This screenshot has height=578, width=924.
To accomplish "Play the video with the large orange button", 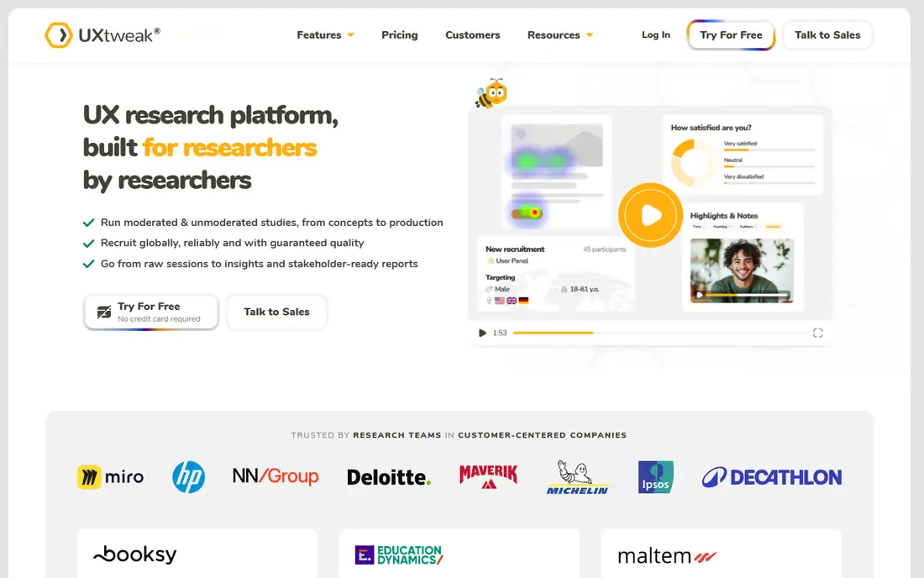I will (x=650, y=215).
